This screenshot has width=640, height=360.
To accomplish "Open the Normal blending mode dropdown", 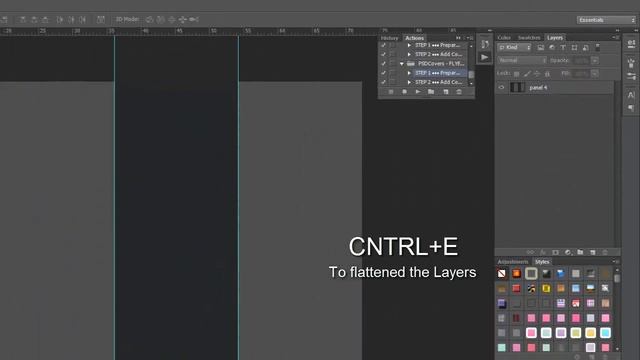I will click(x=522, y=60).
